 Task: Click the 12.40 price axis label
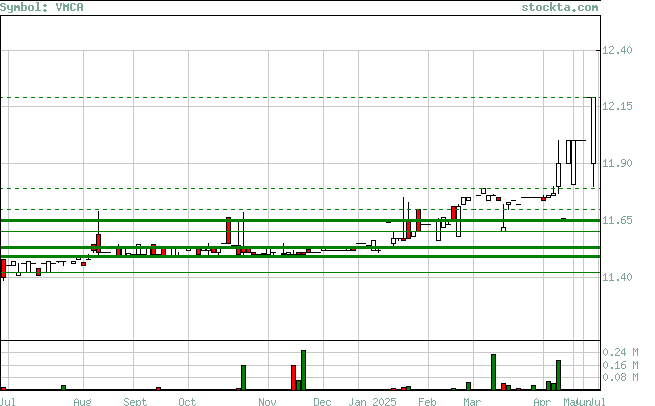click(617, 50)
